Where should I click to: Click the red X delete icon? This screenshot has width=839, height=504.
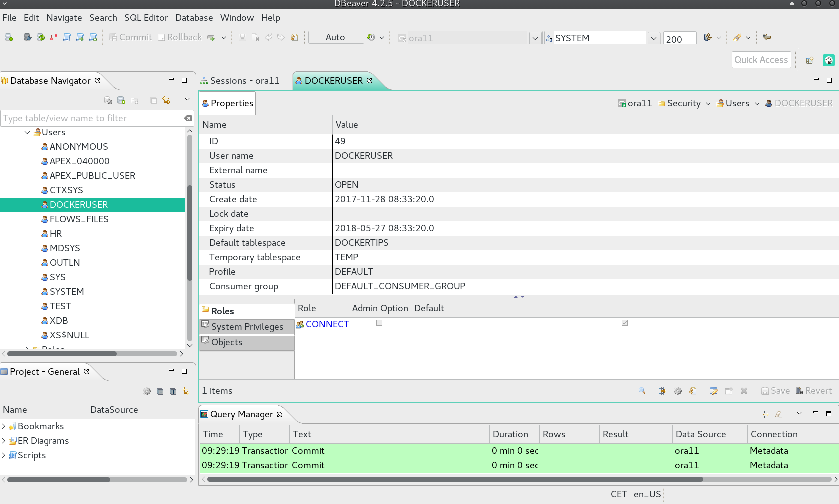pyautogui.click(x=744, y=391)
